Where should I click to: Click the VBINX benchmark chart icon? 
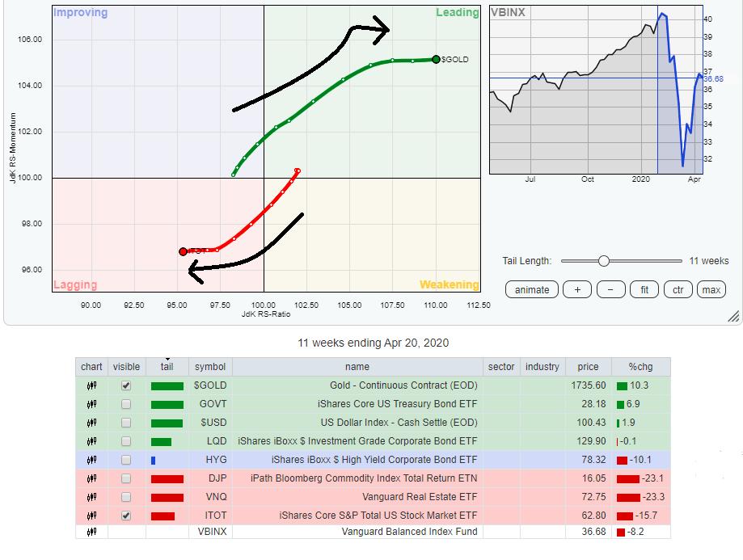coord(91,531)
